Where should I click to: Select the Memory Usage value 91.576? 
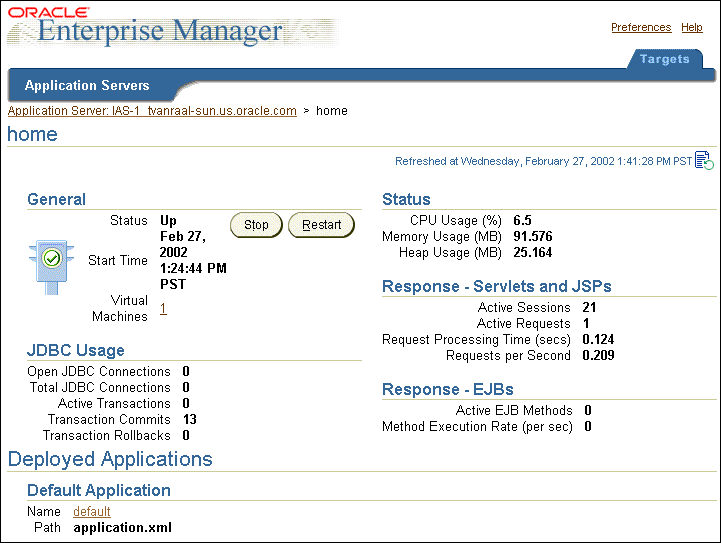[533, 236]
